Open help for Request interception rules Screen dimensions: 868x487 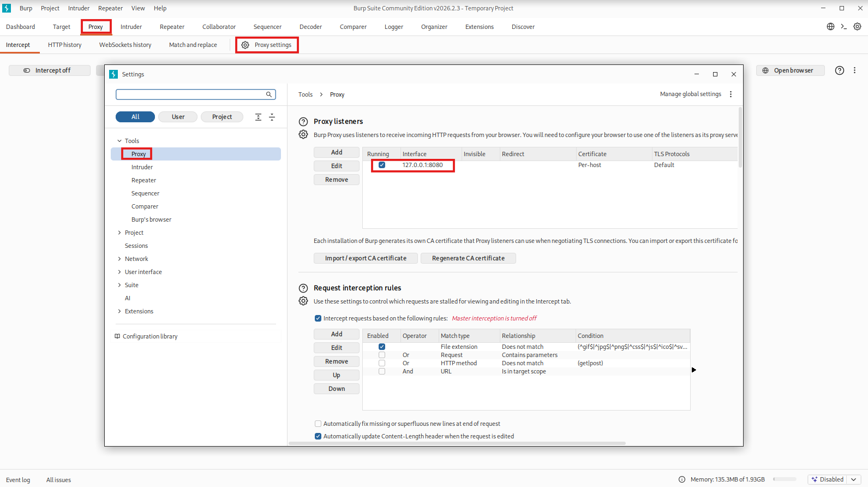(303, 288)
